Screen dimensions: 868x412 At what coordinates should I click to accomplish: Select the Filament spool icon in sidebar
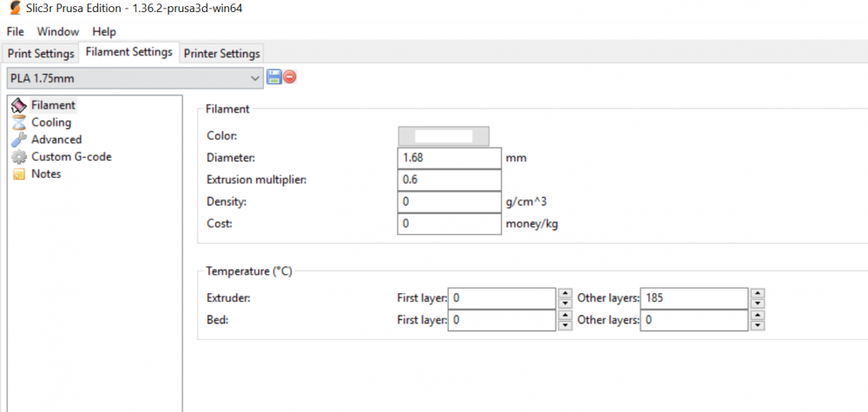click(x=19, y=105)
